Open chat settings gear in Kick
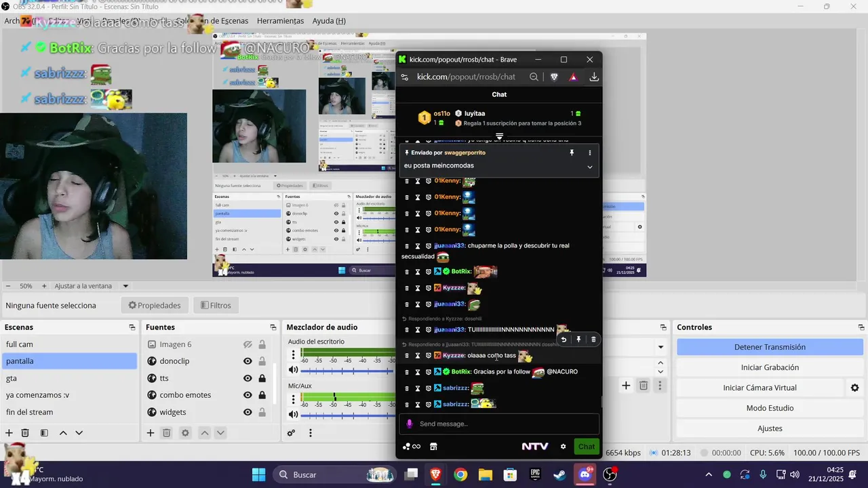868x488 pixels. tap(563, 446)
